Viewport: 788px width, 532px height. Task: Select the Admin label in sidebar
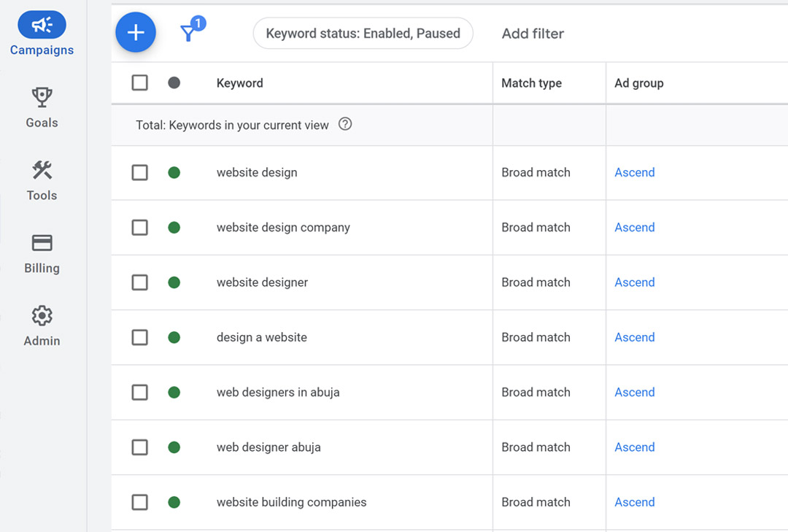tap(42, 341)
